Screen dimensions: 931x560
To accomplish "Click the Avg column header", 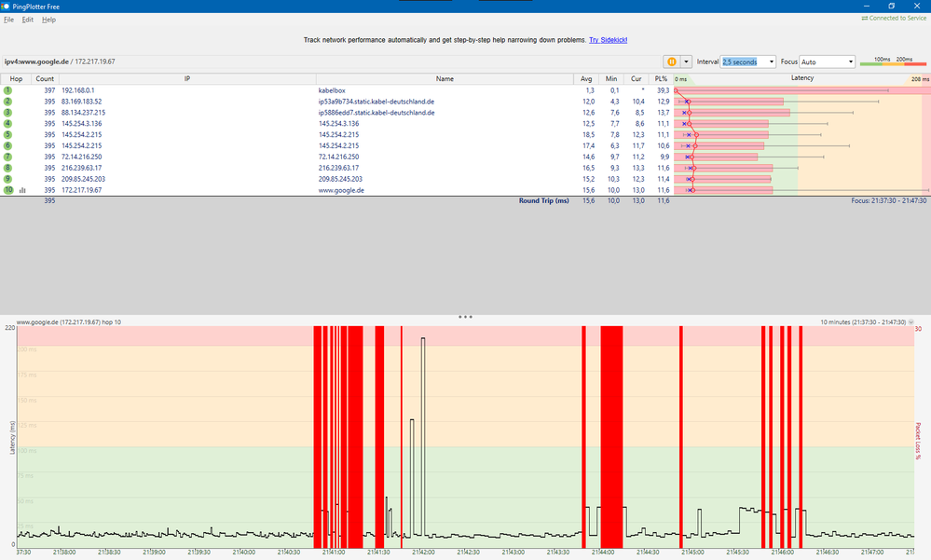I will (586, 79).
